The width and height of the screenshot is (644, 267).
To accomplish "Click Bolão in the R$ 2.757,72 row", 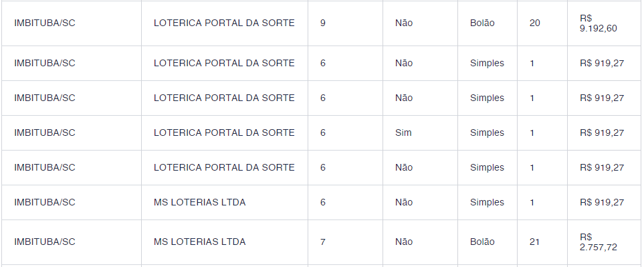I will (x=482, y=242).
